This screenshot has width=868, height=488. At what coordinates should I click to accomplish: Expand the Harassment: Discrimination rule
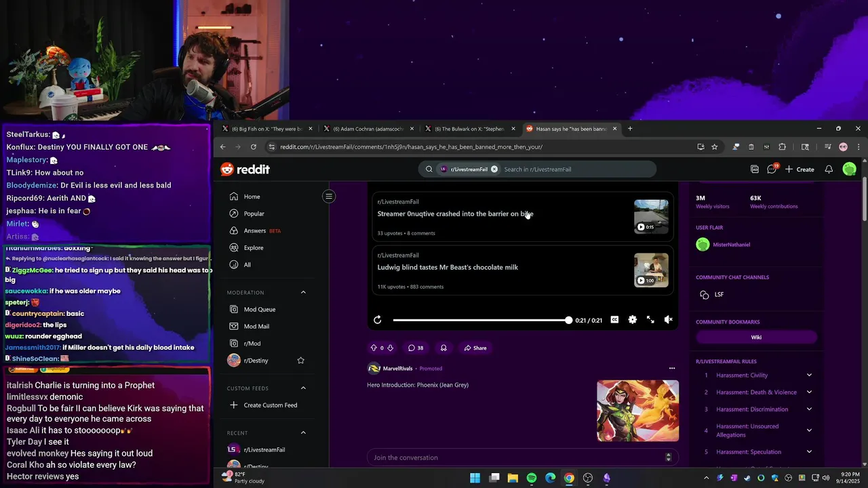[809, 409]
